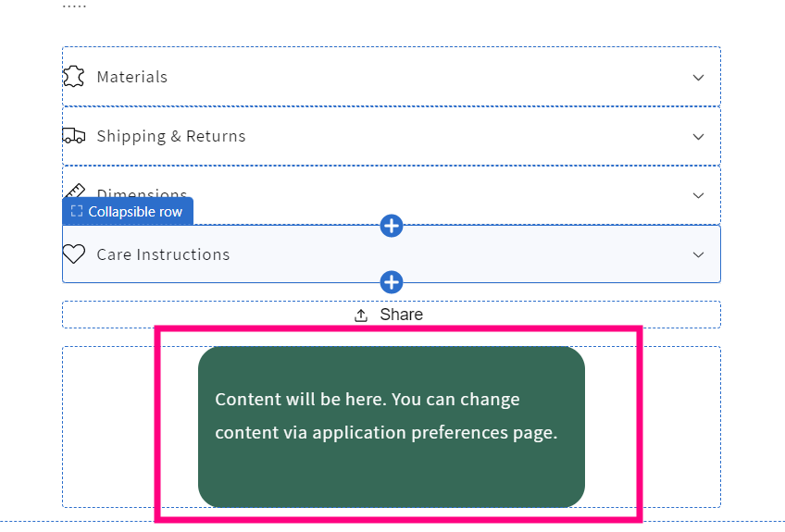Click the Share button text
785x532 pixels.
pos(402,315)
